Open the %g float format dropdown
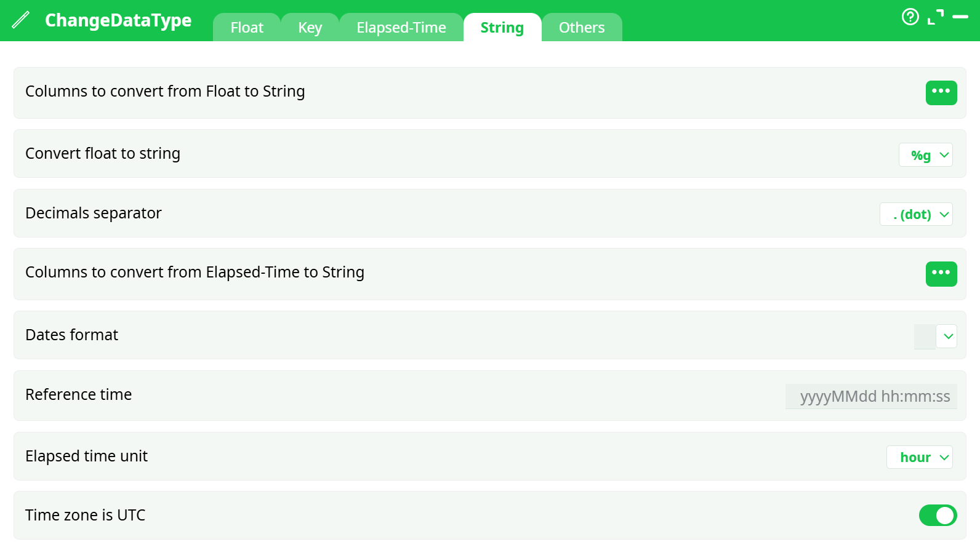980x550 pixels. (x=926, y=154)
